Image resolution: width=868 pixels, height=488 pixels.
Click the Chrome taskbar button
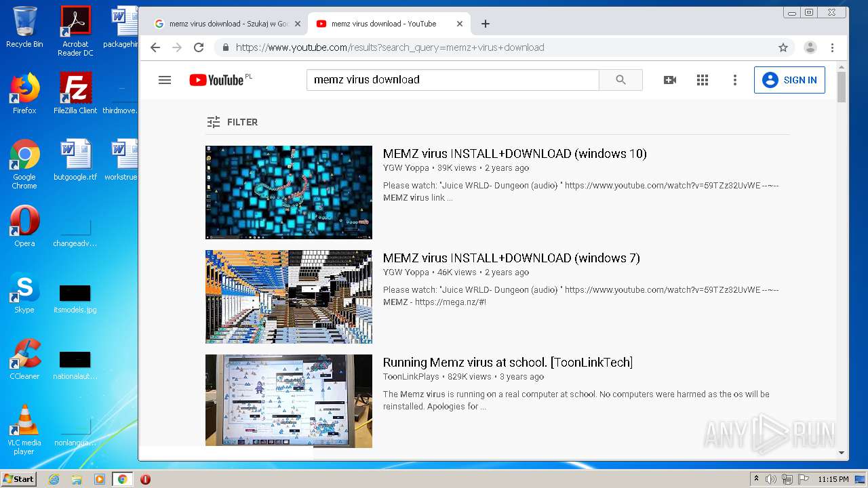(122, 479)
